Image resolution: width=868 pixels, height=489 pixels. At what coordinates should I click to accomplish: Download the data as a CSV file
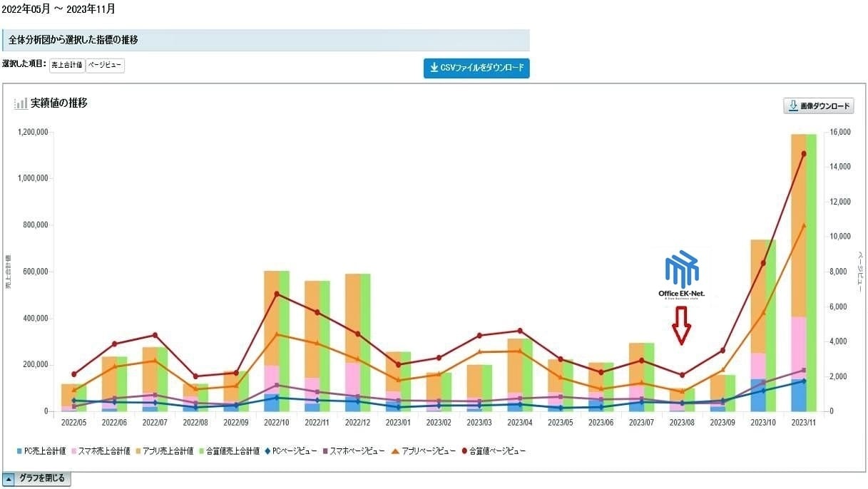click(x=476, y=68)
